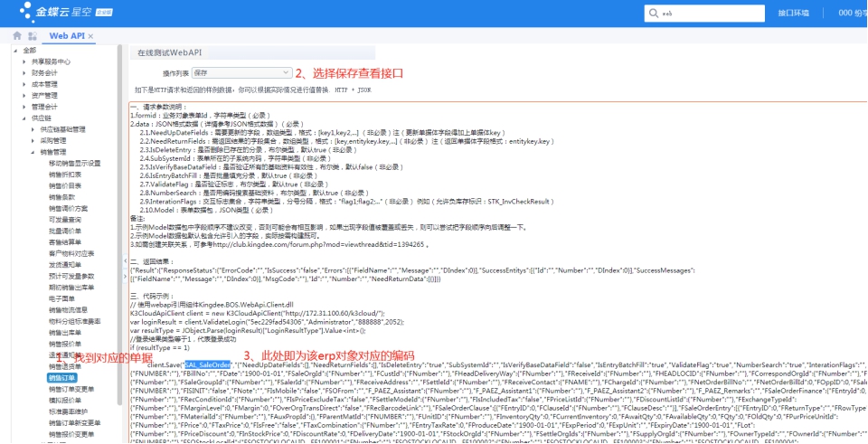Click the tree panel vertical scrollbar
868x444 pixels.
tap(119, 224)
